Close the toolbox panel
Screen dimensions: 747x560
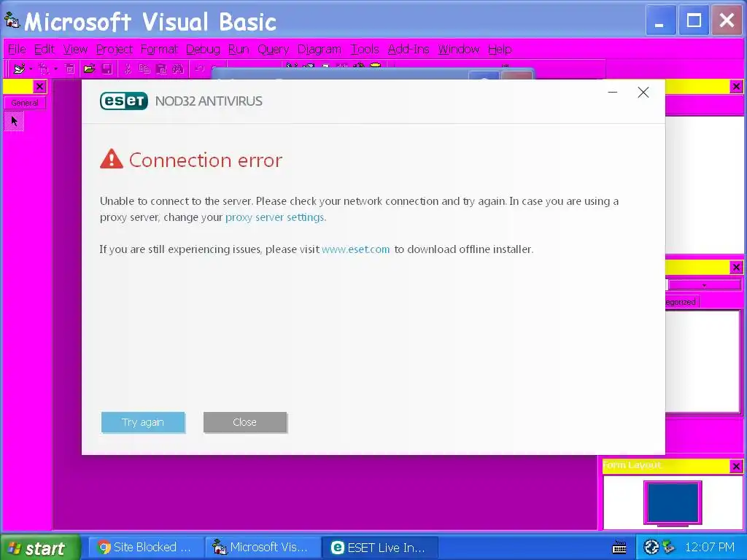[39, 87]
